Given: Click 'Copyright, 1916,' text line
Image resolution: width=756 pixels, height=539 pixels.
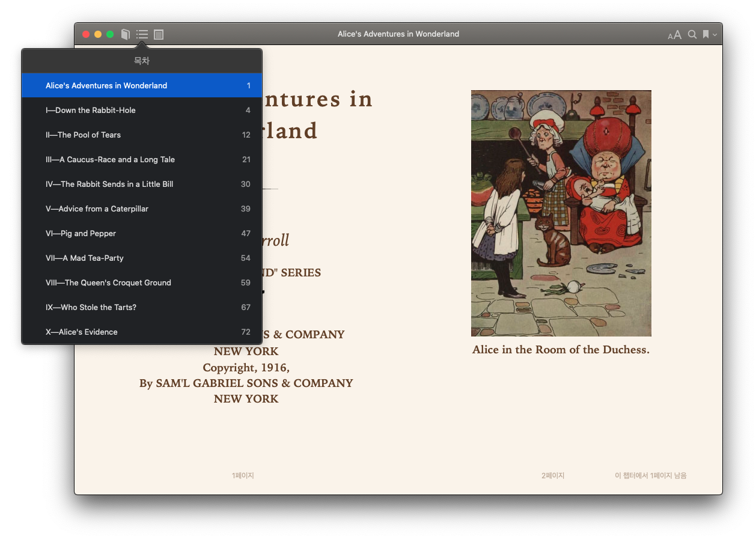Looking at the screenshot, I should (x=246, y=368).
